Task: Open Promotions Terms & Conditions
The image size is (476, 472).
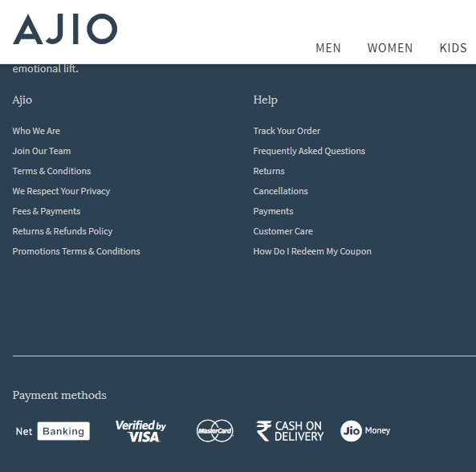Action: tap(76, 251)
